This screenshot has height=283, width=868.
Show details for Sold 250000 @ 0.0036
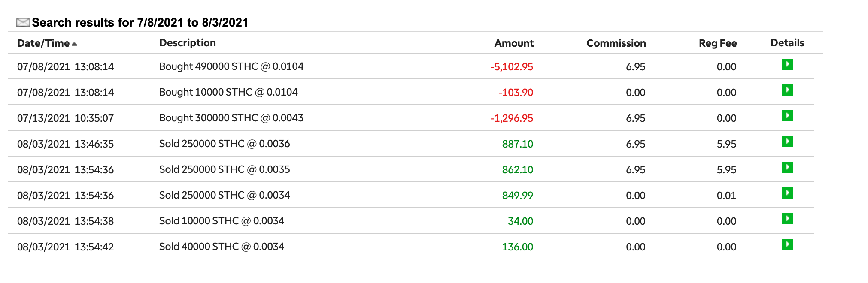[x=787, y=142]
